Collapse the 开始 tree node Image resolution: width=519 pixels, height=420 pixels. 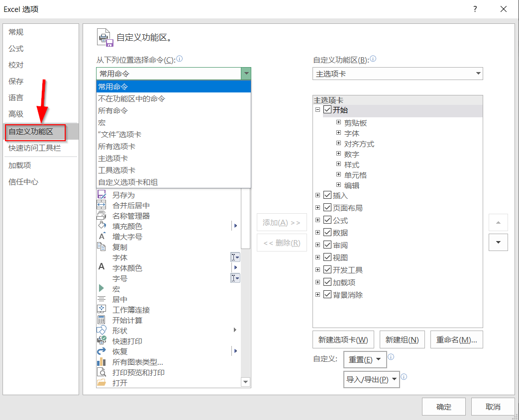318,109
